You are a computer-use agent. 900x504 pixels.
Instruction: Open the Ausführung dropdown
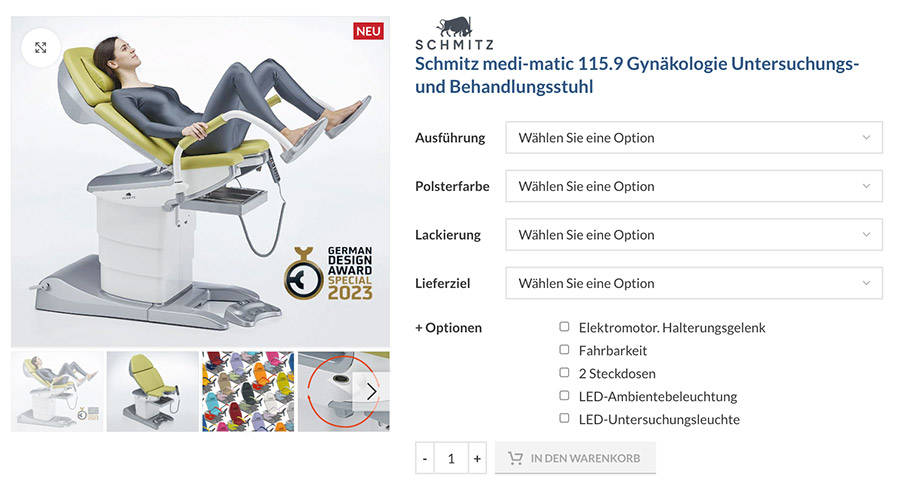tap(694, 138)
